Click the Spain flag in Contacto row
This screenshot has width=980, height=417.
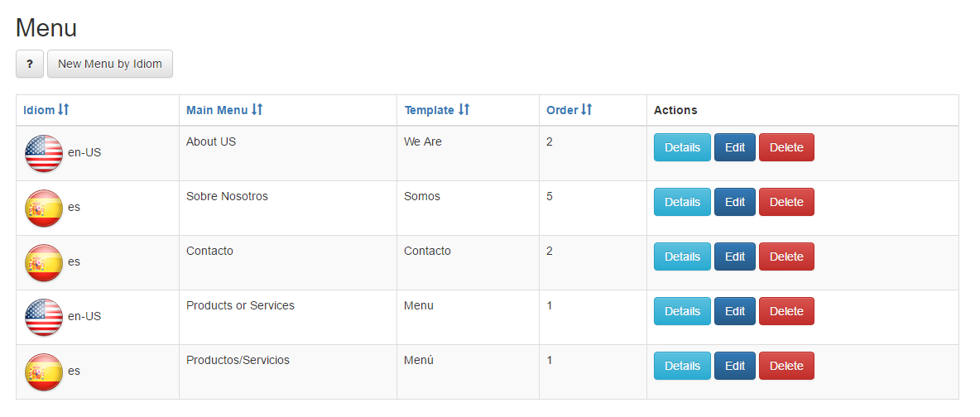coord(44,262)
